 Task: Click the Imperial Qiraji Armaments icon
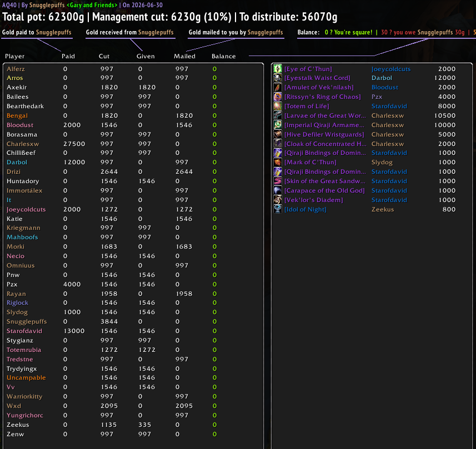(x=278, y=125)
